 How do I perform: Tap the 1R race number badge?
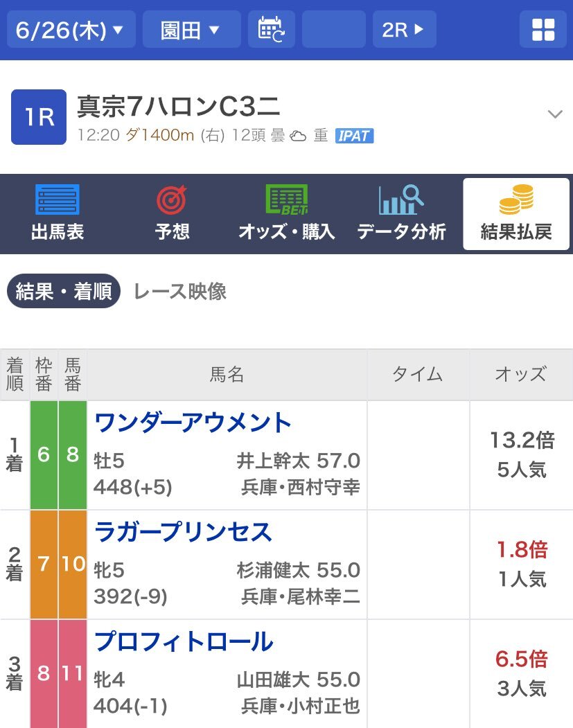click(39, 117)
